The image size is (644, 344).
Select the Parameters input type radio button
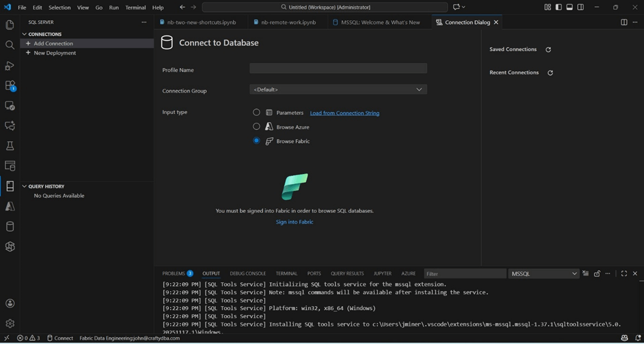[x=256, y=113]
